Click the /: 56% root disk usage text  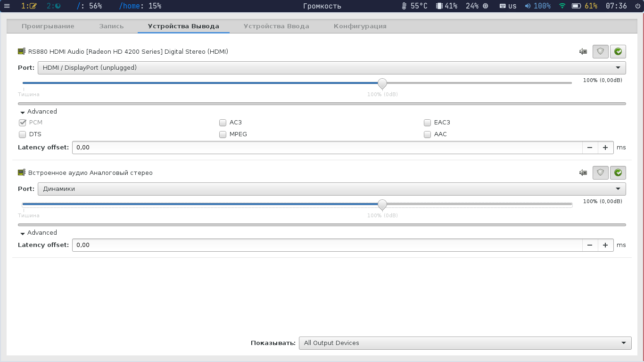click(x=89, y=6)
